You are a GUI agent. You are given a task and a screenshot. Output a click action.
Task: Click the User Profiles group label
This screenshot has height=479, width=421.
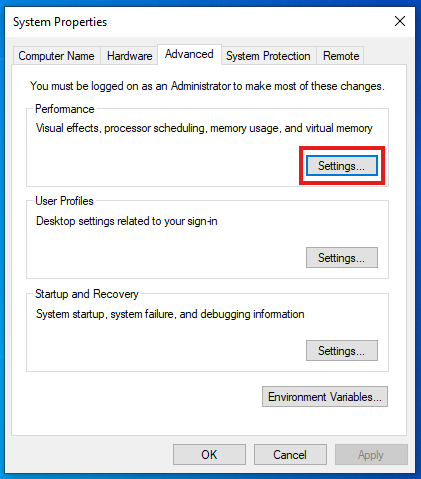[64, 201]
